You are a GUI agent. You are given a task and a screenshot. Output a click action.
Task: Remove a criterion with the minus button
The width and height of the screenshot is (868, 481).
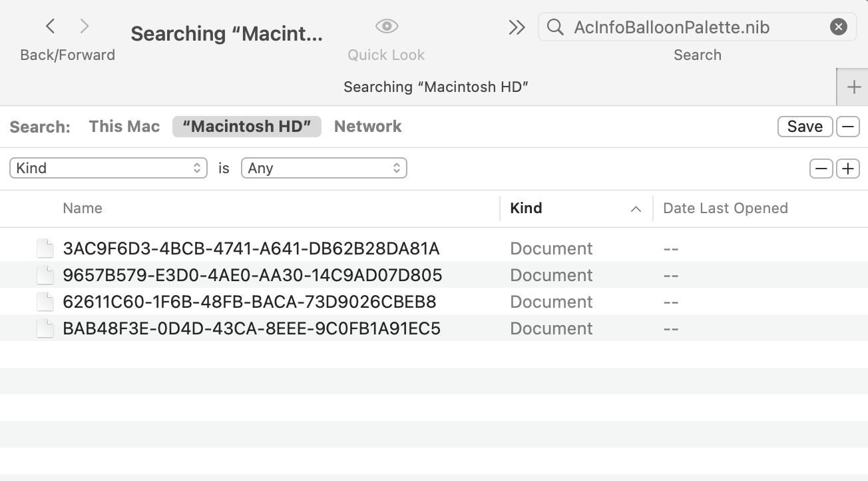(821, 168)
